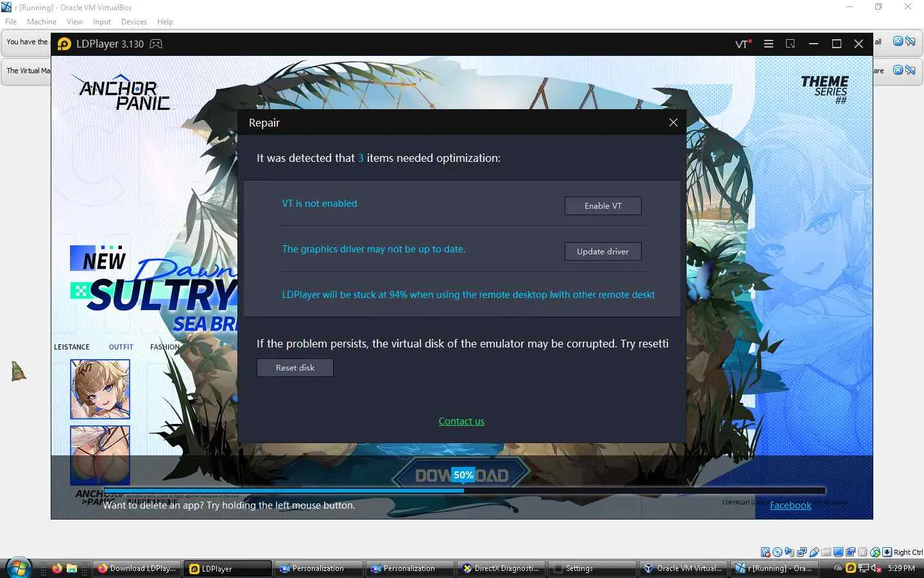
Task: Click the Enable VT button
Action: (x=603, y=206)
